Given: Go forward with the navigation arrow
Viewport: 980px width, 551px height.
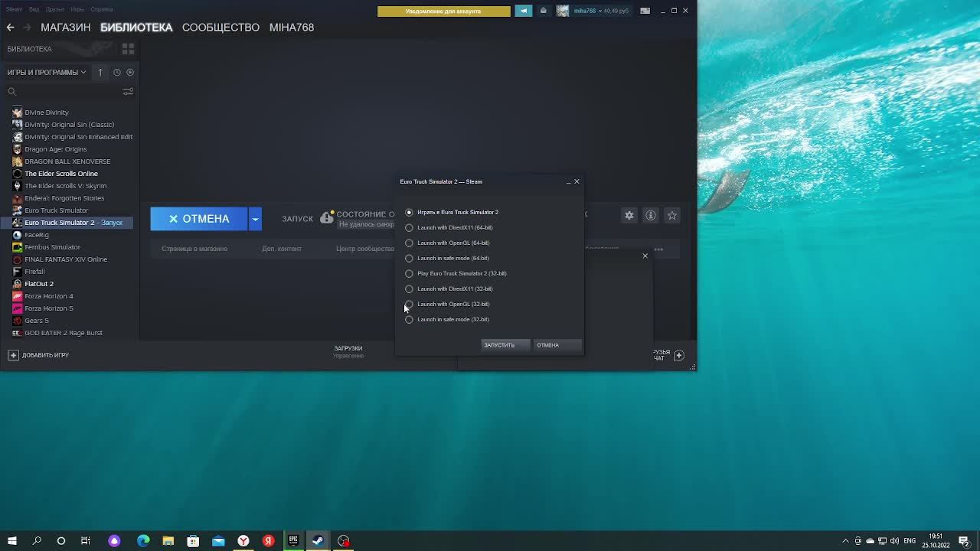Looking at the screenshot, I should (x=28, y=28).
